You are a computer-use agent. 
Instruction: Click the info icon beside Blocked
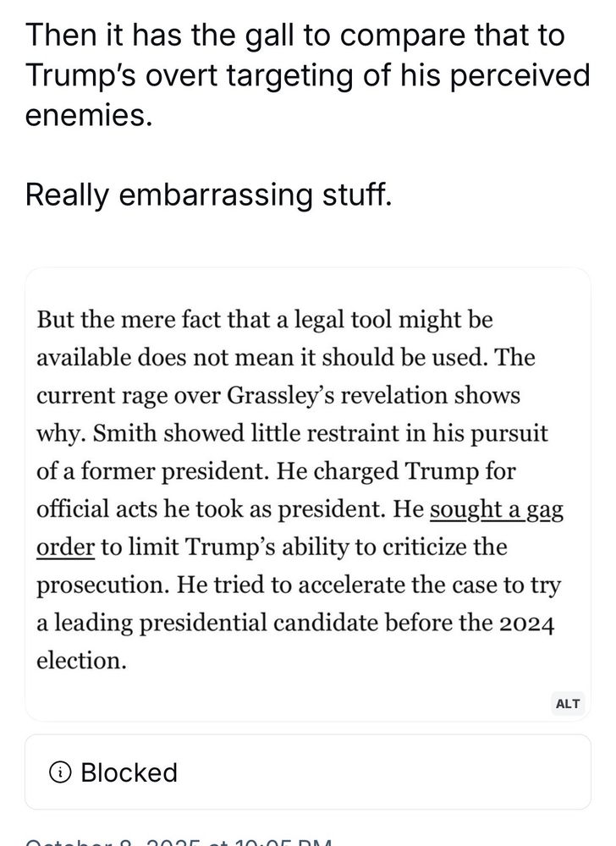[x=60, y=772]
